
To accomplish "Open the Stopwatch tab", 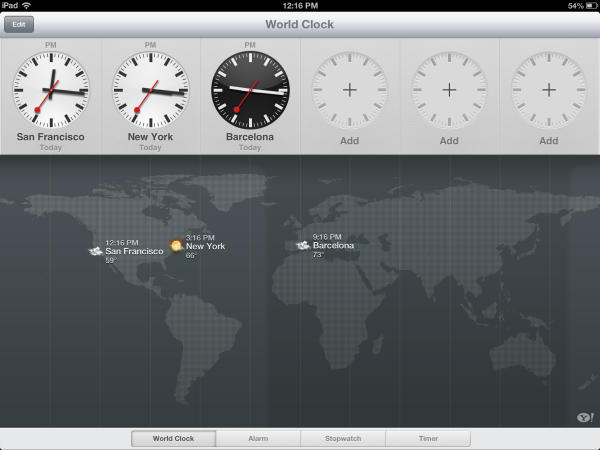I will tap(343, 438).
